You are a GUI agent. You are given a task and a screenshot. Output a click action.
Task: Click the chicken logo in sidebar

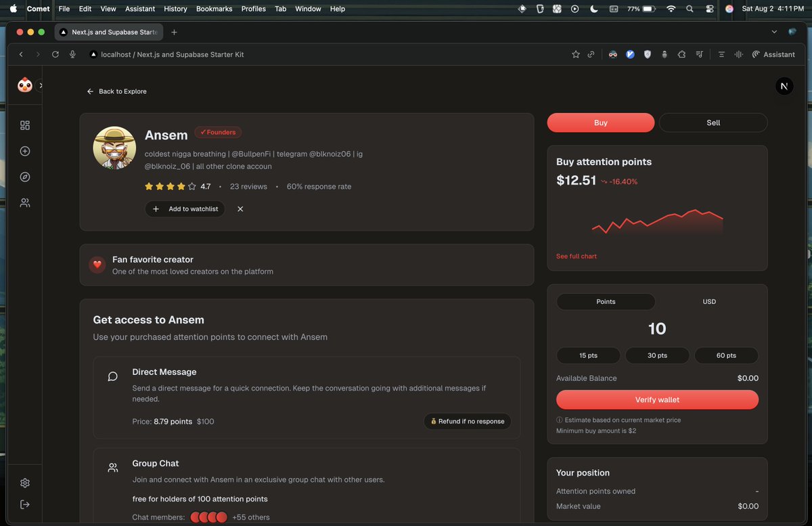click(x=25, y=85)
